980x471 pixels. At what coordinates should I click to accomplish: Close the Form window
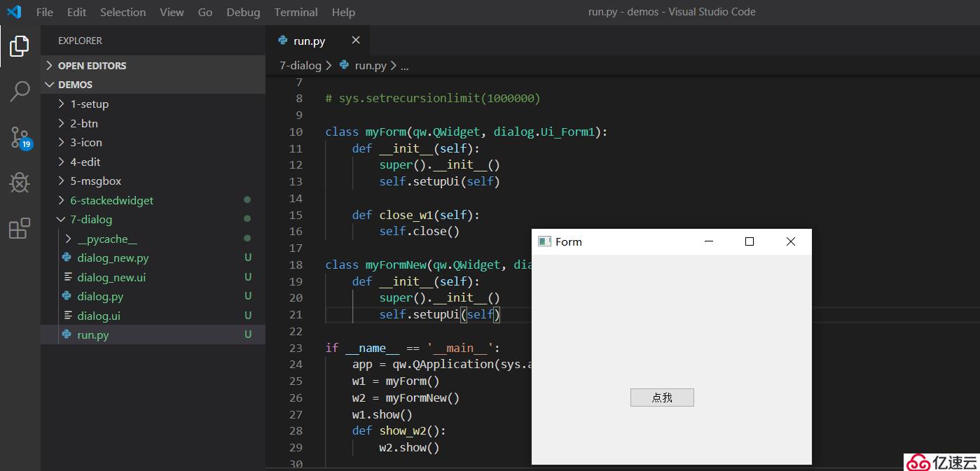pyautogui.click(x=791, y=241)
